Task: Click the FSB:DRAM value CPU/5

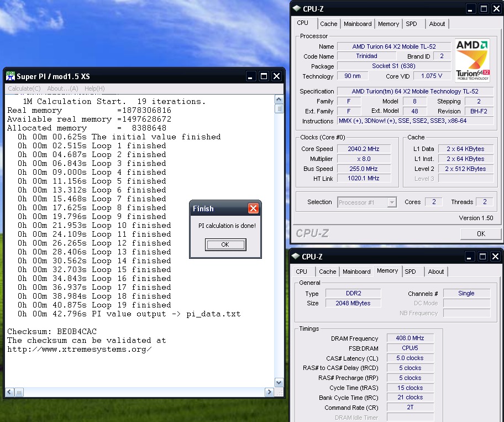Action: (x=410, y=348)
